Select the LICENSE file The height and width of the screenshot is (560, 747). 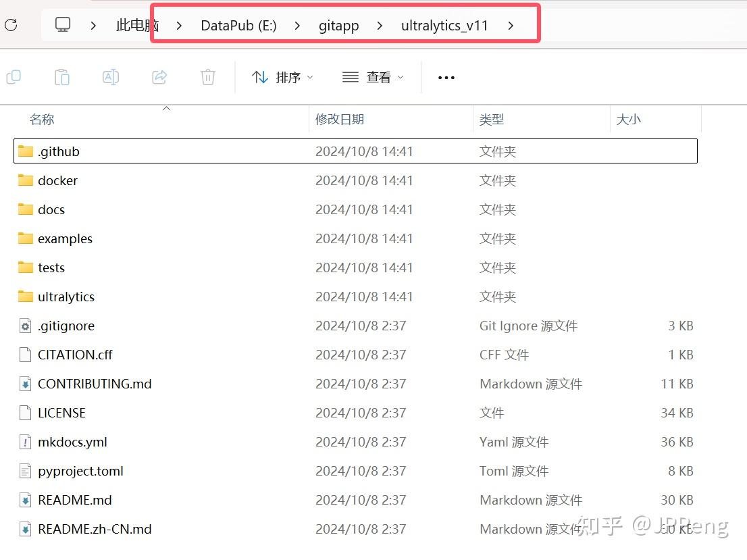(61, 413)
